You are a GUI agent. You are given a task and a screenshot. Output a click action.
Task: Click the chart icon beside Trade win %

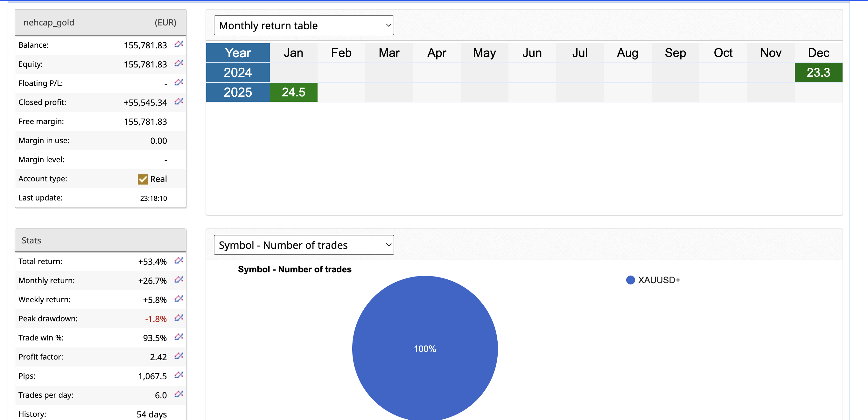[178, 337]
